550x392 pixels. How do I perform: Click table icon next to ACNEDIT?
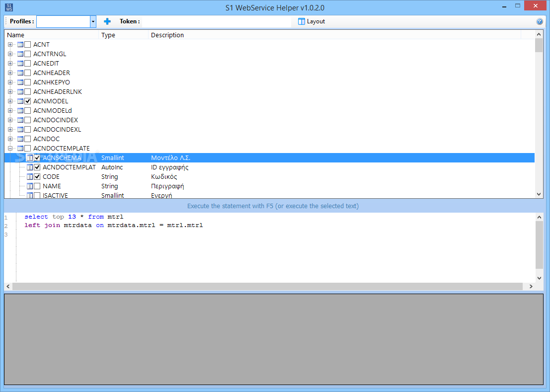tap(20, 64)
